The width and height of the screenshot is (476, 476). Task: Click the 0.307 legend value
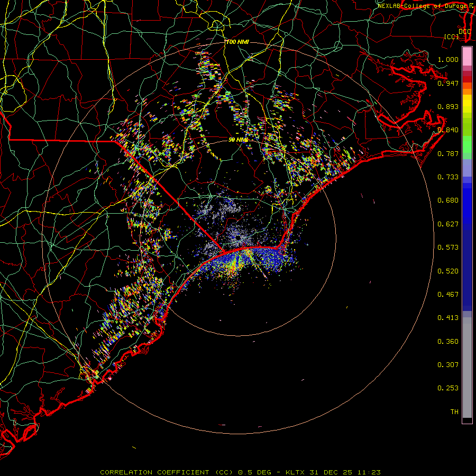[448, 365]
